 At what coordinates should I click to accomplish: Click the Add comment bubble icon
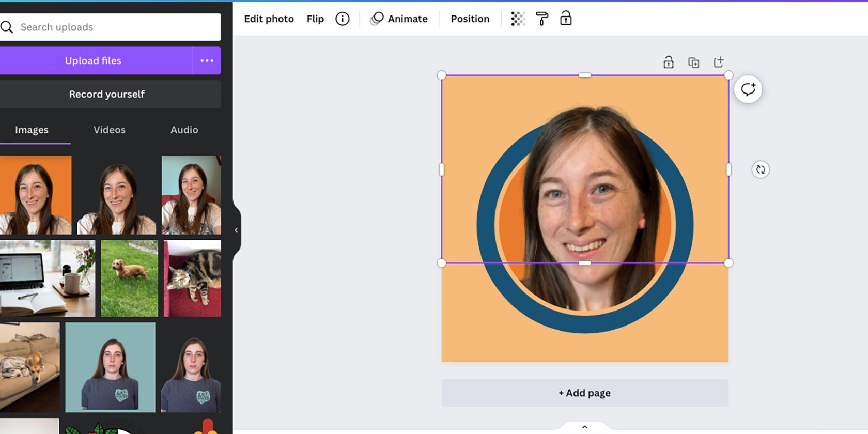tap(748, 89)
